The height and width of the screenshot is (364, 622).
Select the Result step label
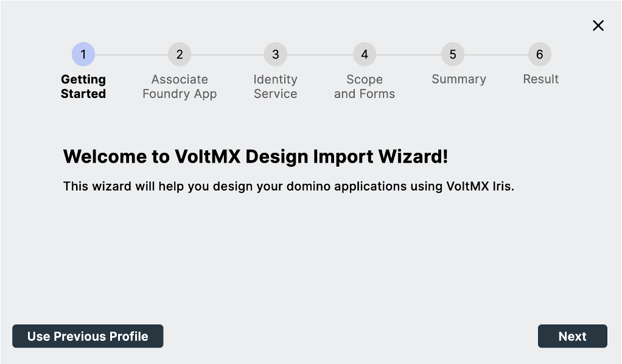coord(540,79)
